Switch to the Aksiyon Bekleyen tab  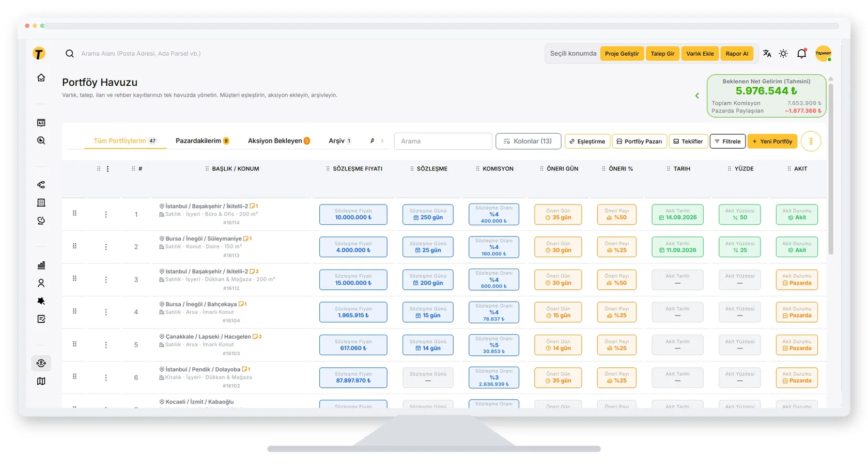[x=279, y=141]
